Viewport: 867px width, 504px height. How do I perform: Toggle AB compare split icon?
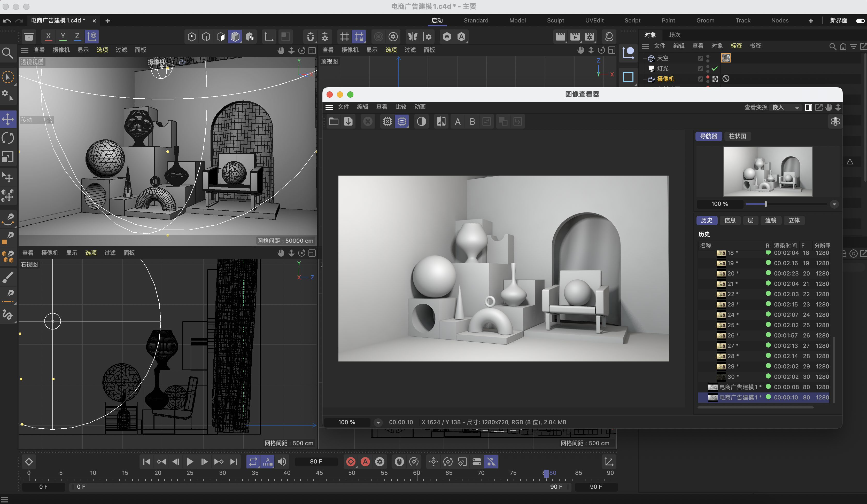coord(441,121)
